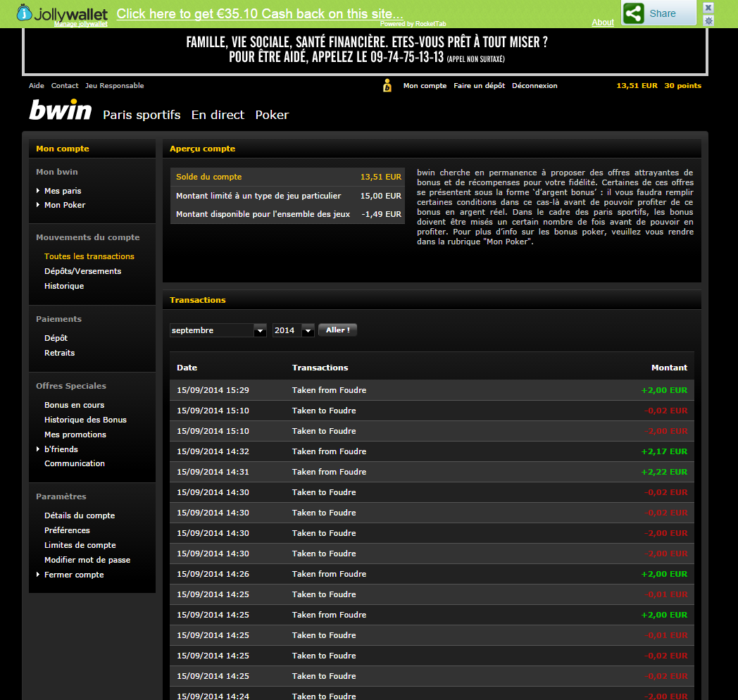
Task: Open Dépôts/Versements in sidebar
Action: (83, 271)
